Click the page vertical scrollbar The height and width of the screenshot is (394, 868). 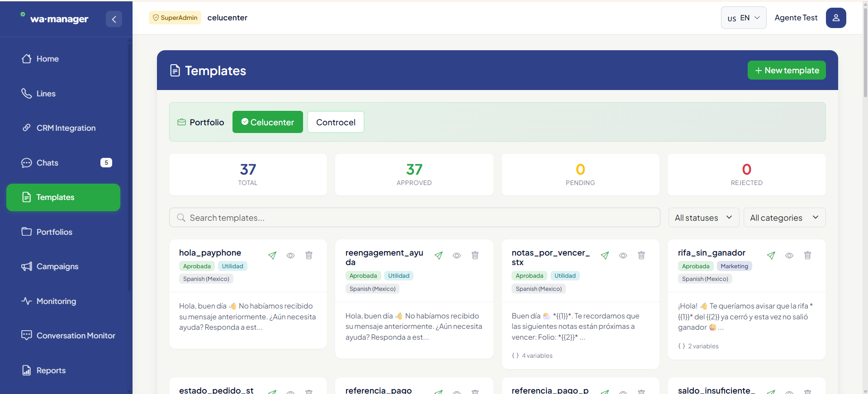point(865,52)
